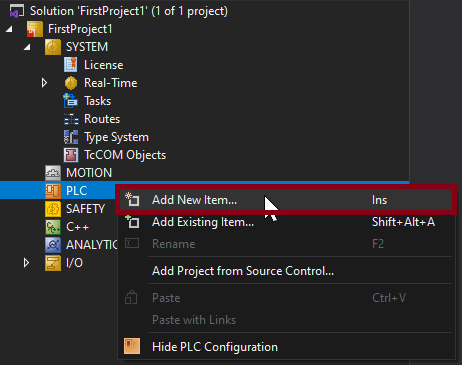The image size is (462, 365).
Task: Select the SAFETY yellow icon
Action: tap(53, 209)
